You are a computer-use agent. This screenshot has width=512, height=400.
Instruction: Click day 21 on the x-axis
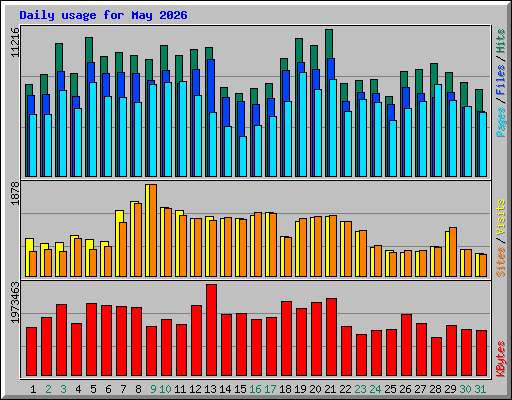point(330,389)
